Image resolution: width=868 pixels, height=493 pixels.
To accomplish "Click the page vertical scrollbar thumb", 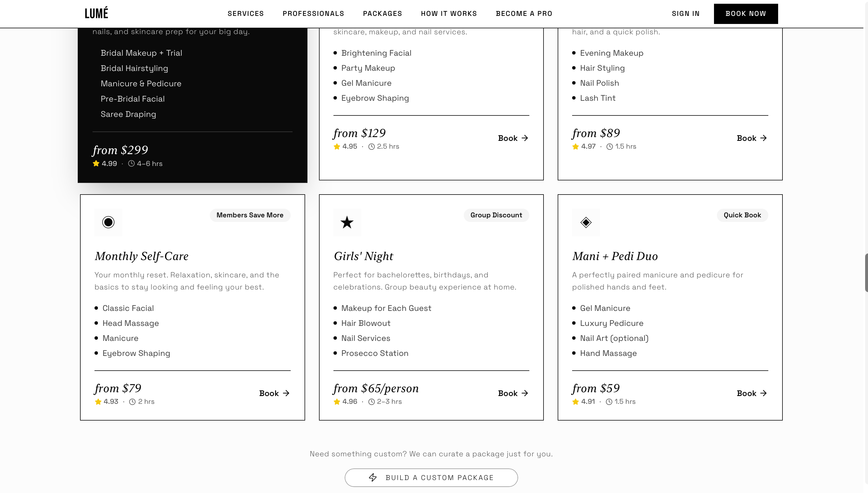I will [x=866, y=272].
